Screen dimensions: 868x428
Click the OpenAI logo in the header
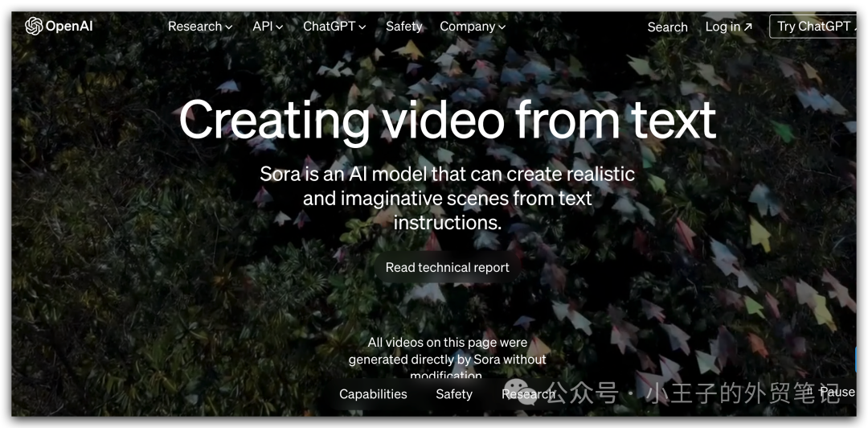click(x=59, y=26)
